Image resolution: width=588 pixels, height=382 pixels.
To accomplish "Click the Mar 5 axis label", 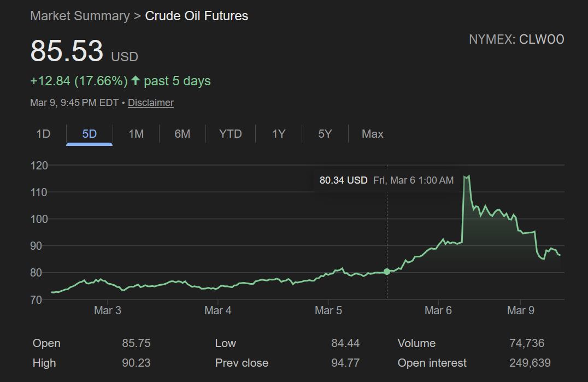I will click(x=328, y=310).
